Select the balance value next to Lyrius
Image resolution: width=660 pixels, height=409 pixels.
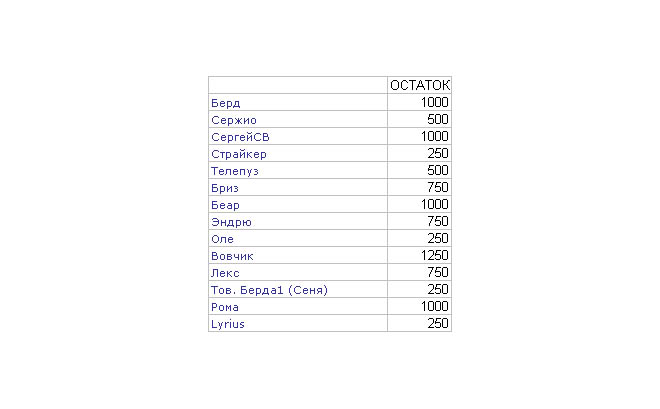click(x=438, y=324)
